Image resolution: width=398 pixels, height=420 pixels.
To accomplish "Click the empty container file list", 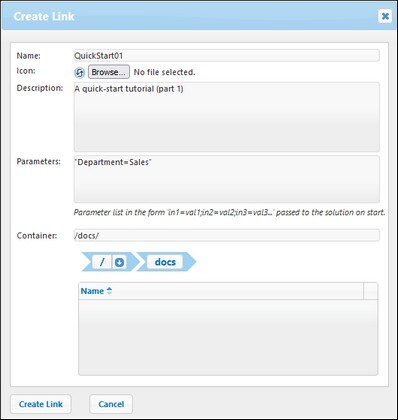I will tap(228, 337).
